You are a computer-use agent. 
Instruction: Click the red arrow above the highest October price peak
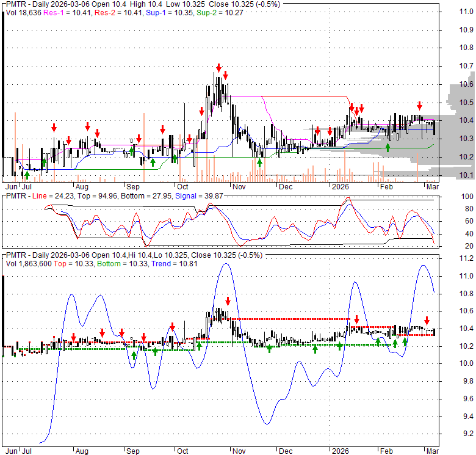tap(218, 67)
